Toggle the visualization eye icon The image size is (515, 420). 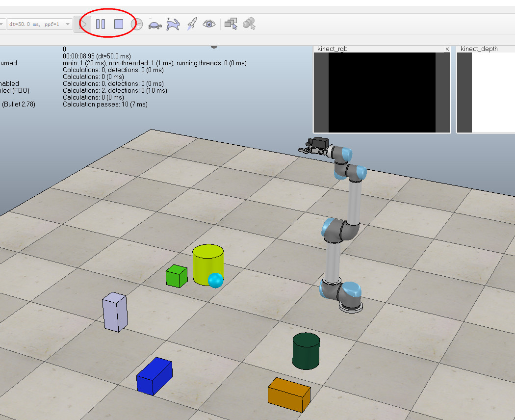208,23
